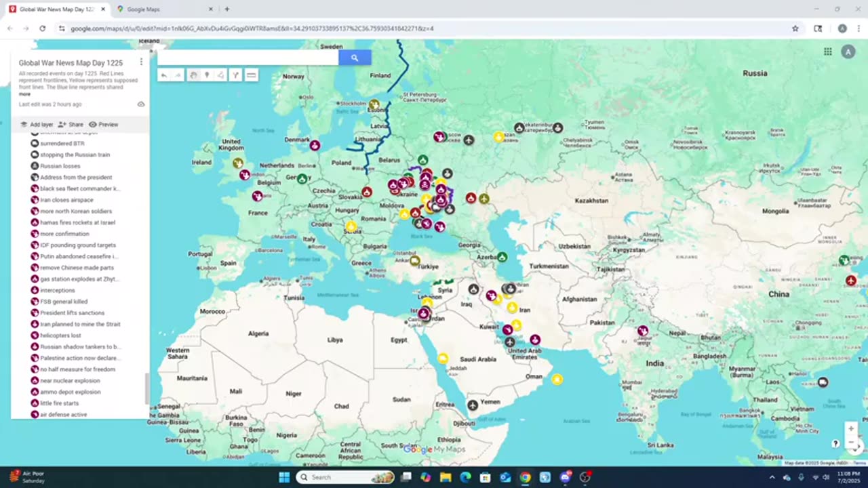Click the Redo arrow in map toolbar
Image resolution: width=868 pixels, height=488 pixels.
click(x=178, y=75)
